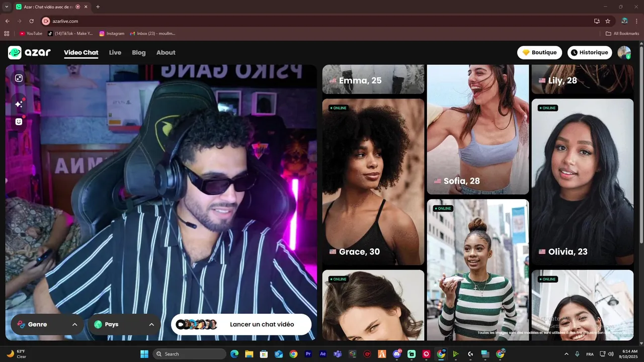Viewport: 644px width, 362px height.
Task: Open the profile avatar in the header
Action: point(624,52)
